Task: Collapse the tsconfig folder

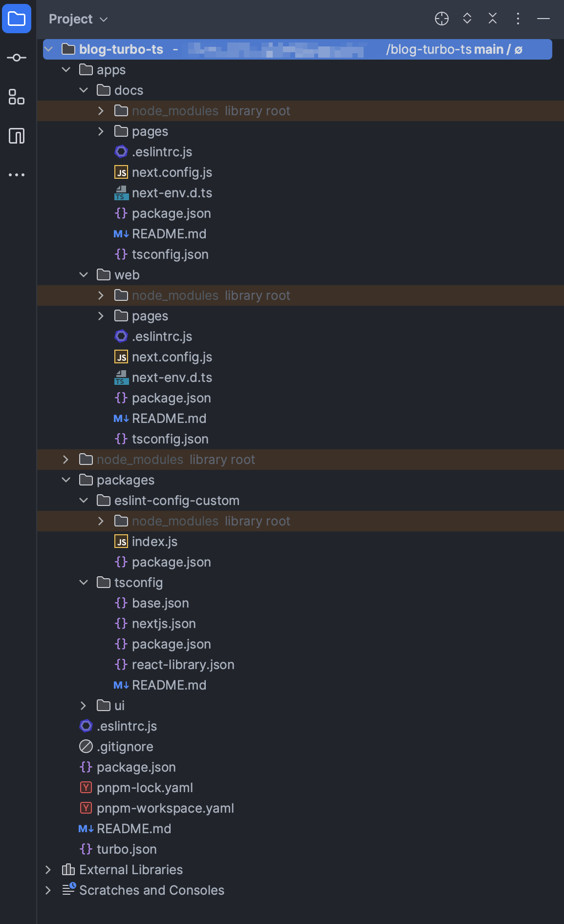Action: pos(84,583)
